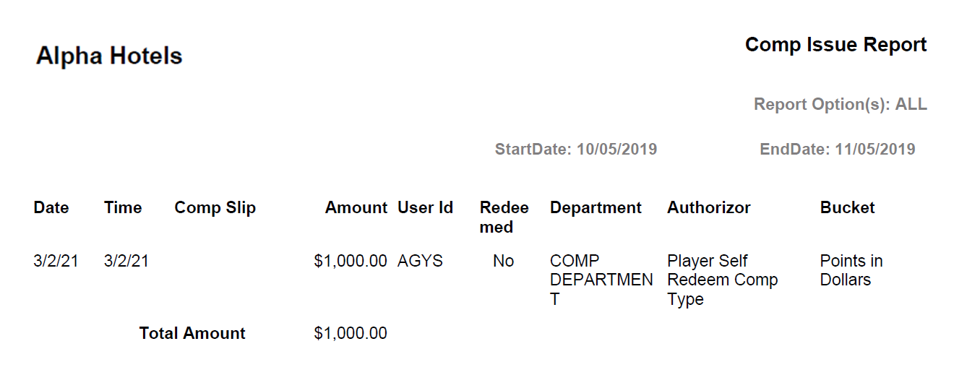The width and height of the screenshot is (980, 388).
Task: Select the Department column header
Action: [x=596, y=208]
